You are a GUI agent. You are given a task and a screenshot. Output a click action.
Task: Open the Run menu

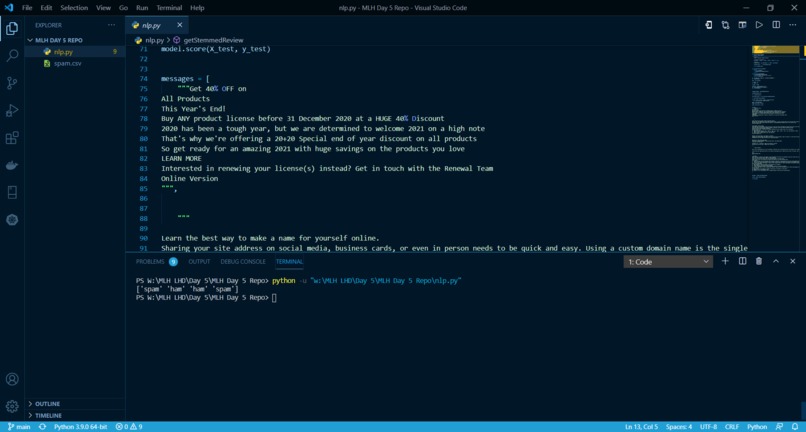click(x=142, y=8)
